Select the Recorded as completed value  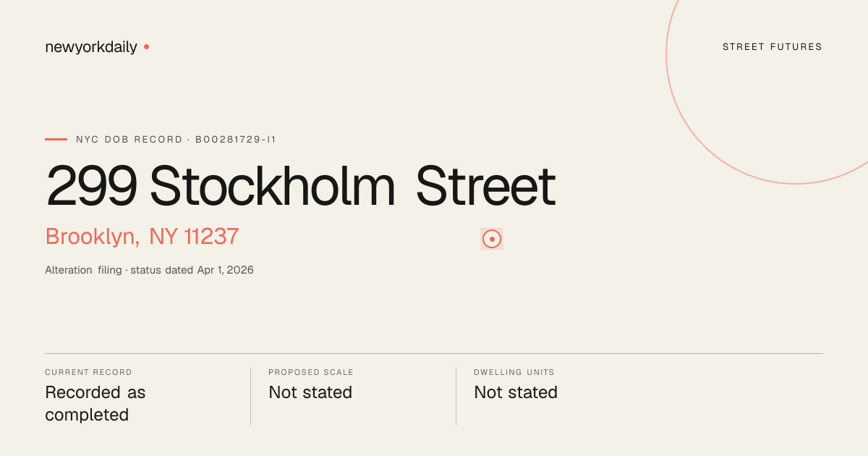(95, 403)
